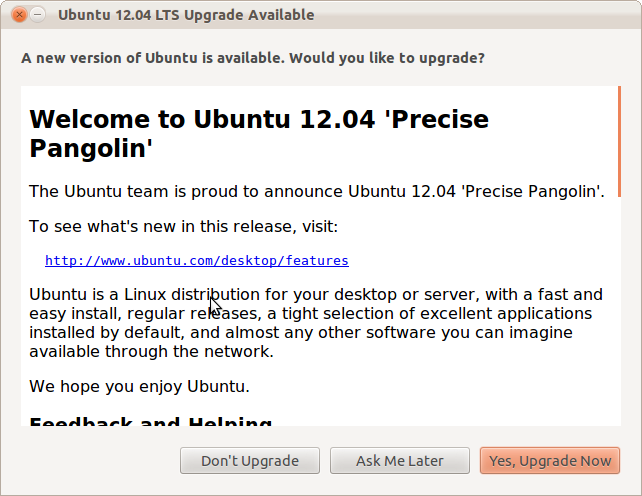Click the Don't Upgrade button

250,461
